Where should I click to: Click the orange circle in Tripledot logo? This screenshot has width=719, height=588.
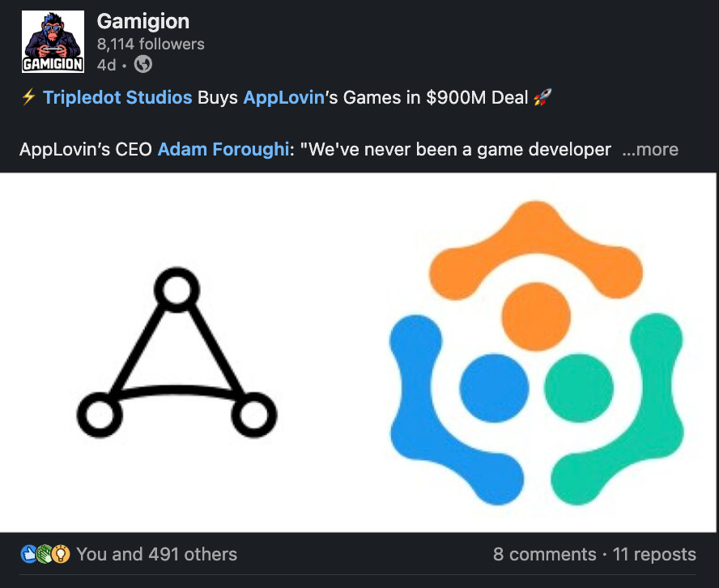point(536,317)
